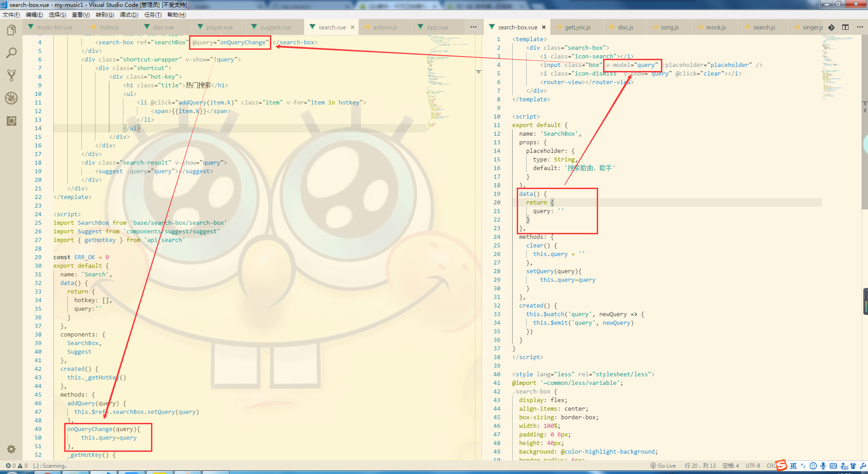The height and width of the screenshot is (474, 868).
Task: Click the Go Live broadcast icon
Action: [x=653, y=465]
